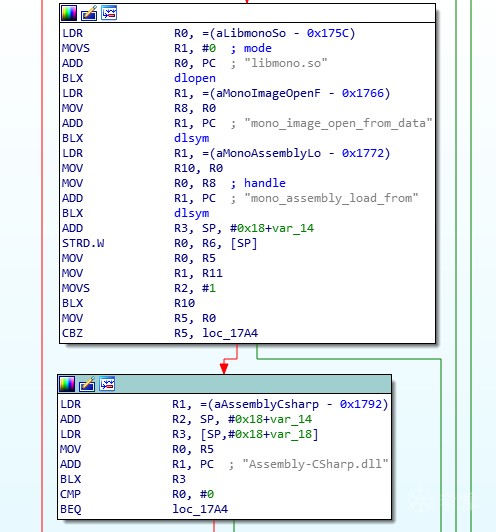The width and height of the screenshot is (496, 532).
Task: Click the aMonoAssemblyLo reference
Action: pos(268,153)
